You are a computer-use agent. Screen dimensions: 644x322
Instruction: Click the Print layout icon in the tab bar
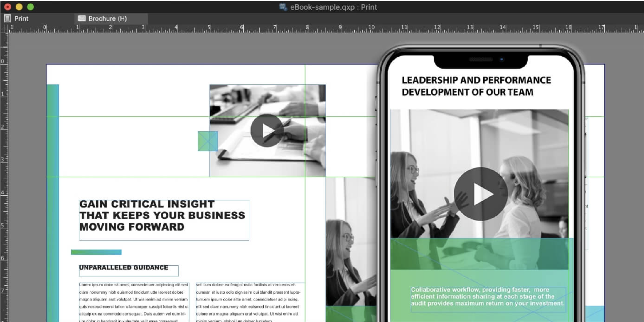[x=7, y=18]
